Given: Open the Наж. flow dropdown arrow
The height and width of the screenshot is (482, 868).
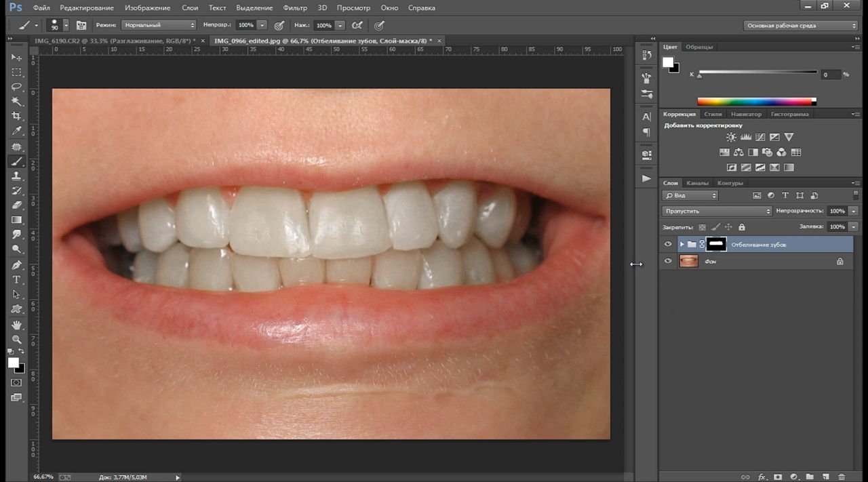Looking at the screenshot, I should (x=340, y=25).
